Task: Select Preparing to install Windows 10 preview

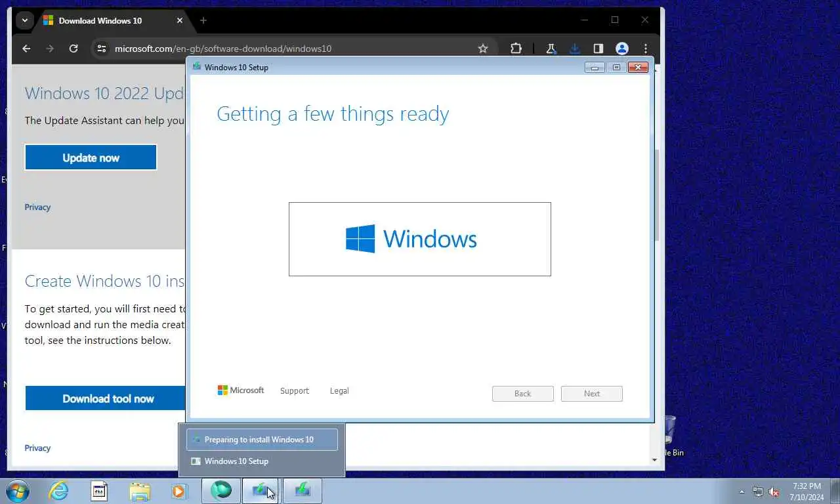Action: pyautogui.click(x=262, y=440)
